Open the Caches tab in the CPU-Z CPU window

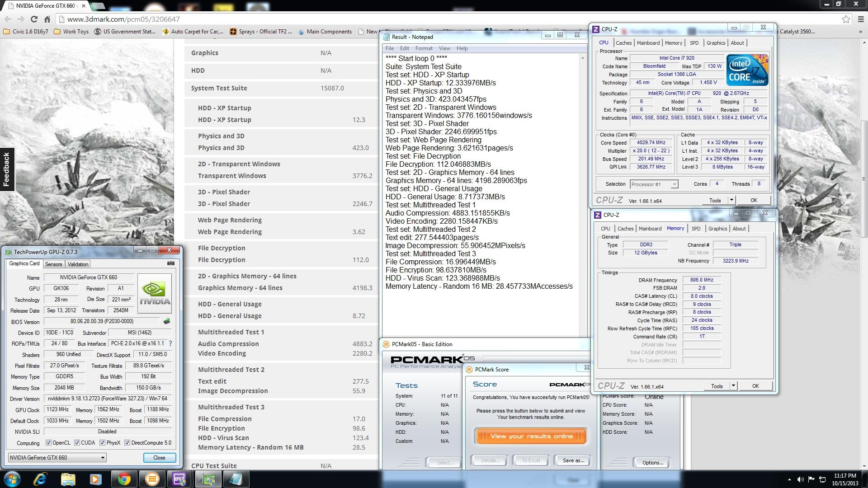pyautogui.click(x=623, y=43)
